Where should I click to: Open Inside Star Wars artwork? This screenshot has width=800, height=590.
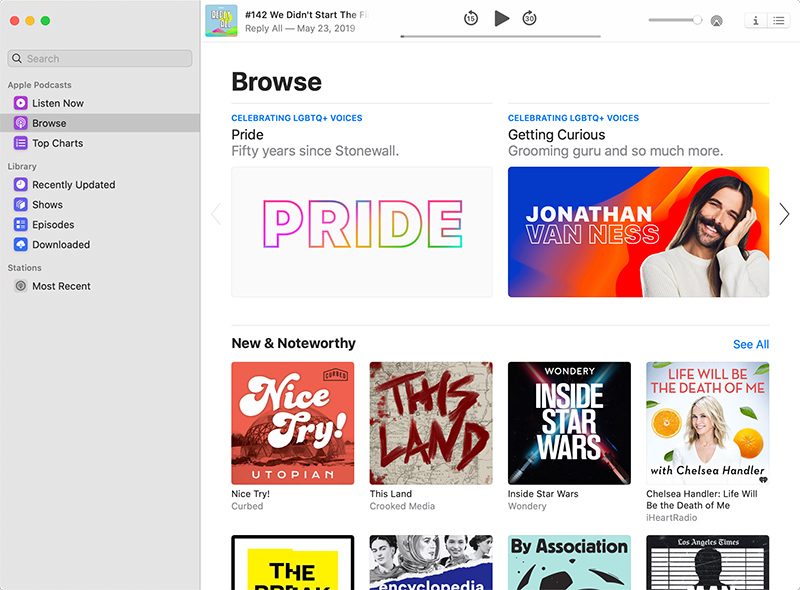(569, 423)
